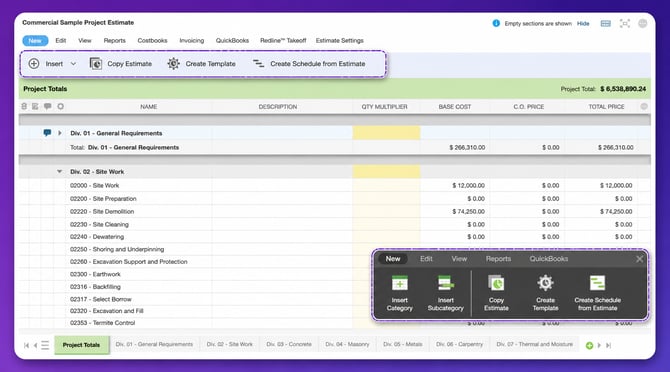Open Div. 03 - Concrete sheet tab
This screenshot has height=372, width=670.
coord(289,344)
